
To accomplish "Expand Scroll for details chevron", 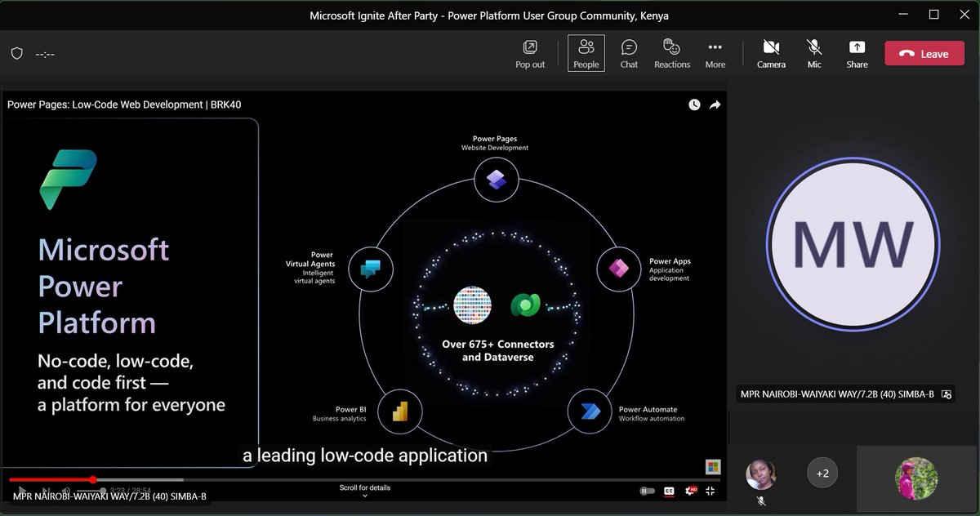I will pyautogui.click(x=364, y=495).
